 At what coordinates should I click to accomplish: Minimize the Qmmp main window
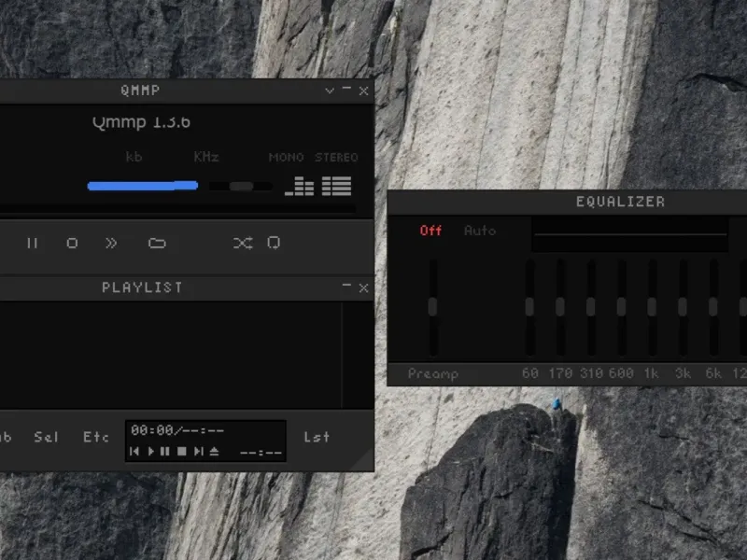346,89
